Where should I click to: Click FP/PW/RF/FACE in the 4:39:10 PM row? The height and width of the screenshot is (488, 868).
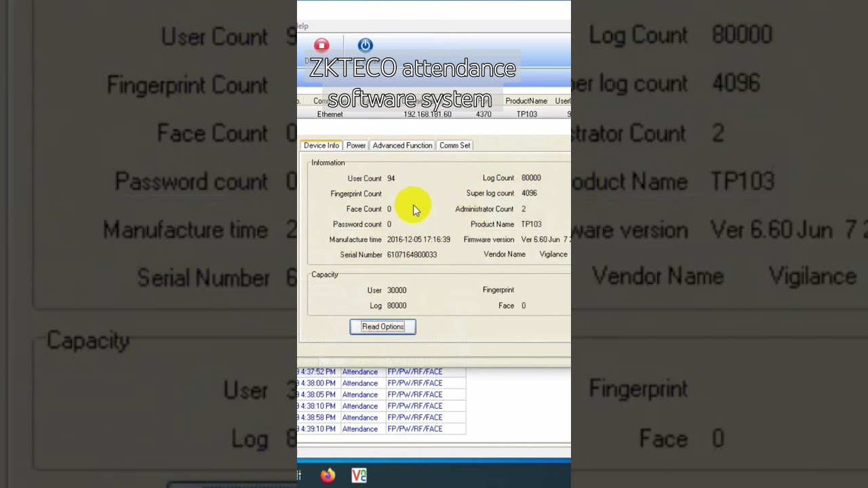coord(414,429)
